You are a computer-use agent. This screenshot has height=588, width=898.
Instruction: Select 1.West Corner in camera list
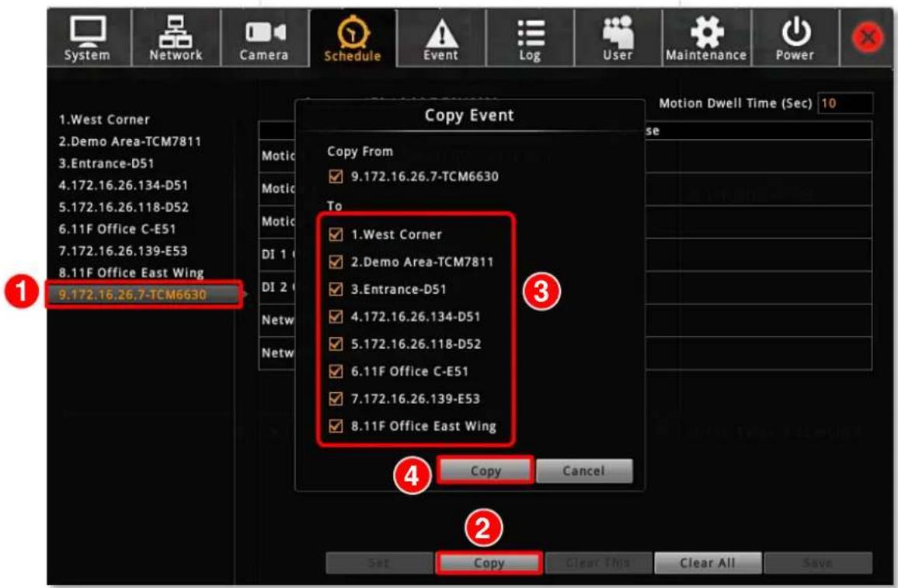(104, 120)
